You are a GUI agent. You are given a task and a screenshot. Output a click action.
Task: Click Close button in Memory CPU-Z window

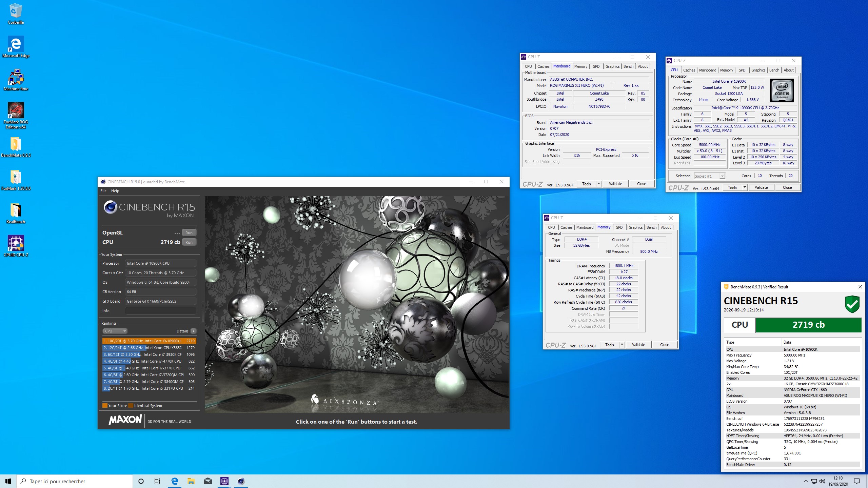pos(665,345)
